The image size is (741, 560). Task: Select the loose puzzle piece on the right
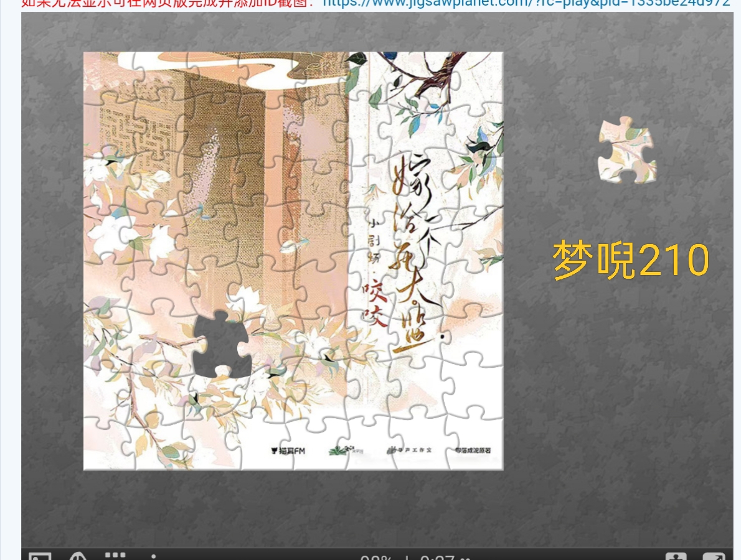626,150
